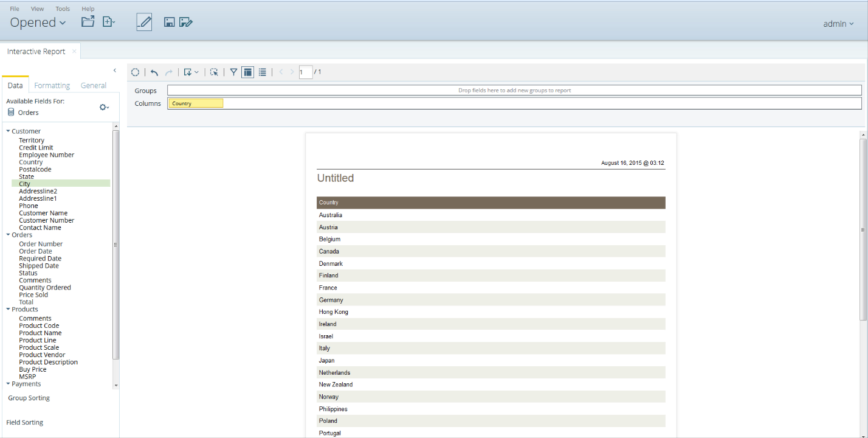Image resolution: width=868 pixels, height=438 pixels.
Task: Save the report with the floppy icon
Action: tap(170, 23)
